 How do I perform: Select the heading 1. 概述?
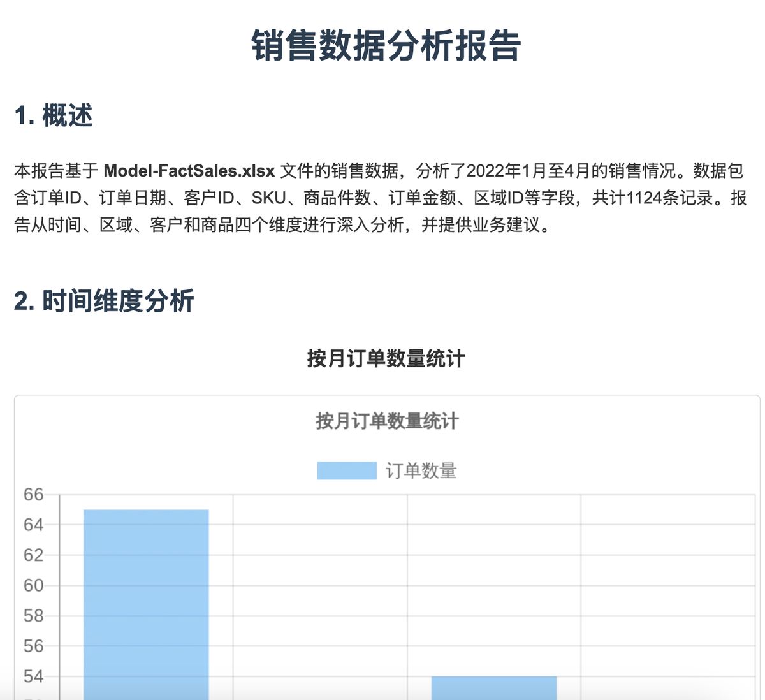(54, 116)
